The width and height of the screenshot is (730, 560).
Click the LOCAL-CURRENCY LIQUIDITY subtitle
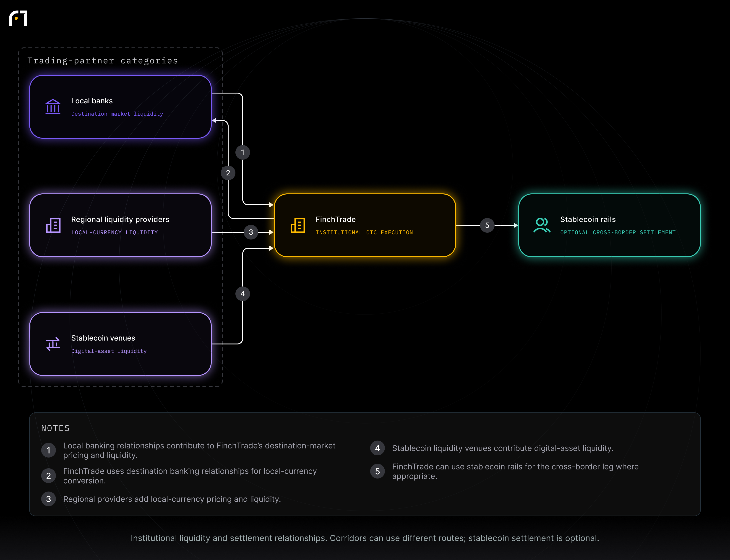[x=115, y=233]
